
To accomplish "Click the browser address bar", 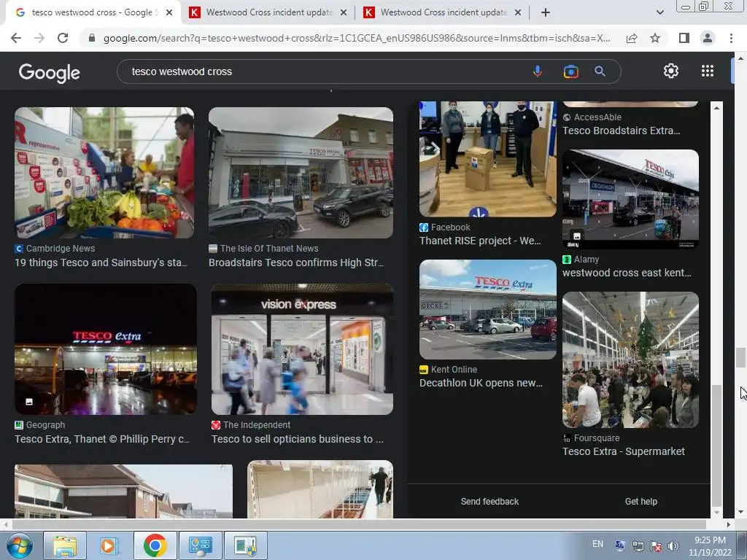I will click(356, 38).
